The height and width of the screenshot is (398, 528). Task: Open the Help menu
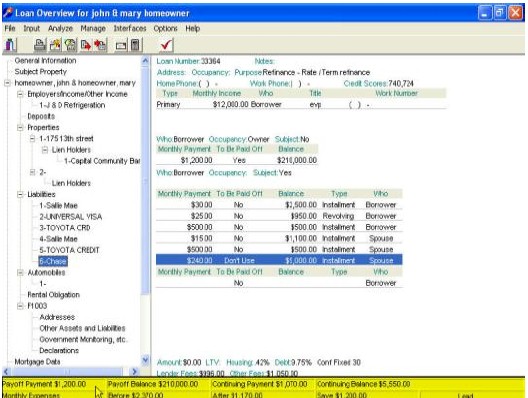tap(193, 28)
